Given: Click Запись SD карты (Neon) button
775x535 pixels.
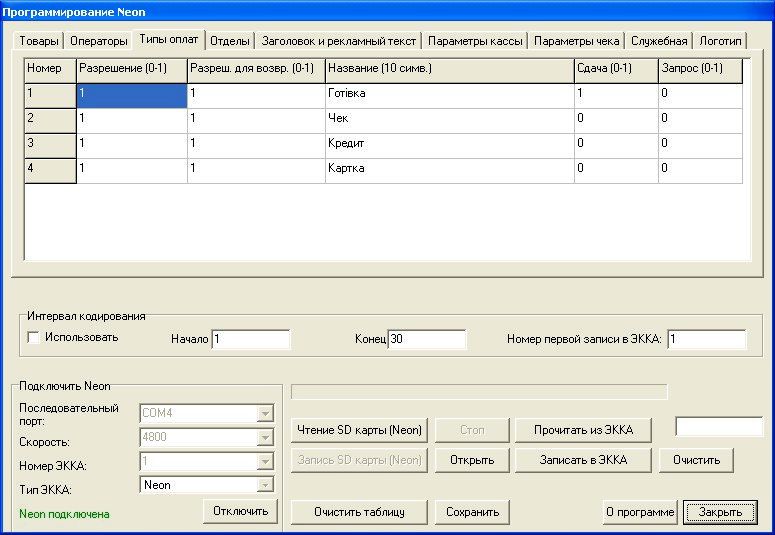Looking at the screenshot, I should (359, 460).
